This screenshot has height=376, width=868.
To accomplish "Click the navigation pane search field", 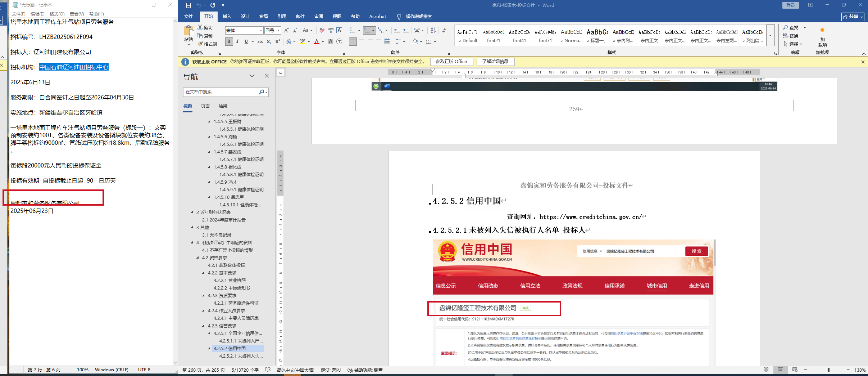I will coord(221,92).
